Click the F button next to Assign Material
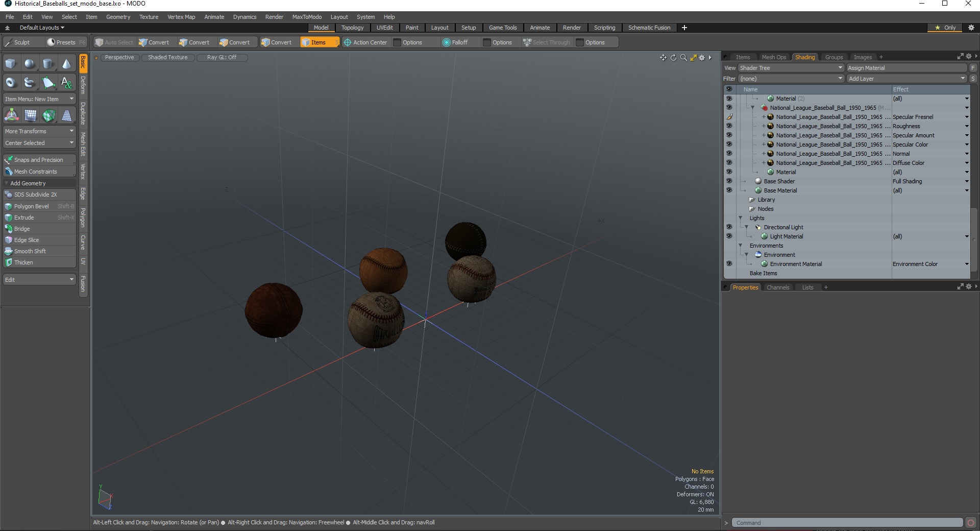This screenshot has width=980, height=531. (973, 68)
